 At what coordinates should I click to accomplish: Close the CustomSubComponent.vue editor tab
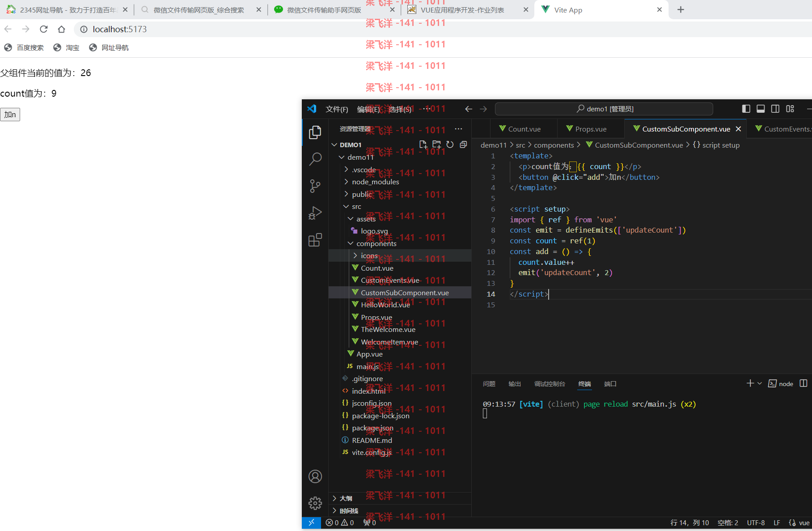tap(739, 129)
